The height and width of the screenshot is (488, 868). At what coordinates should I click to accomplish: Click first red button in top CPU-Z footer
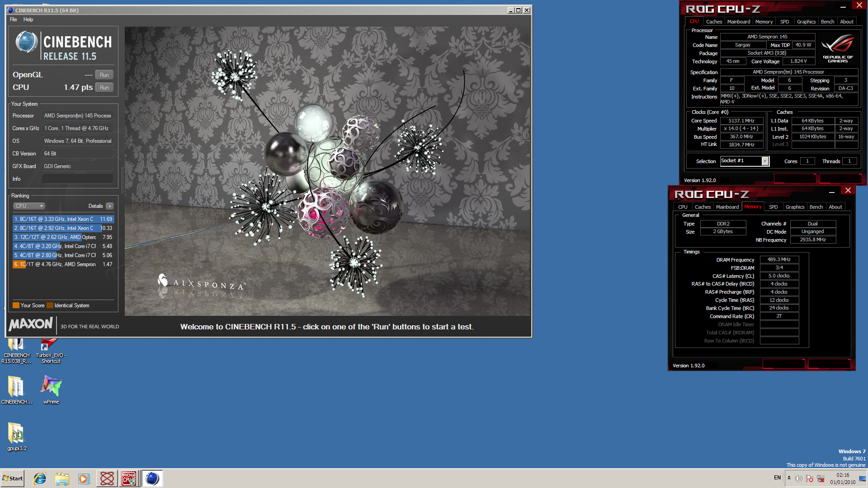click(795, 178)
